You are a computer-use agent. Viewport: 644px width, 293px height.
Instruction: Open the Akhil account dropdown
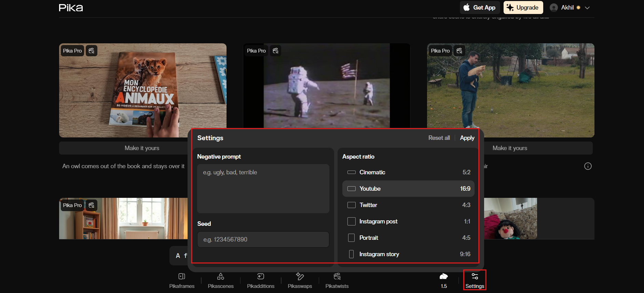570,8
